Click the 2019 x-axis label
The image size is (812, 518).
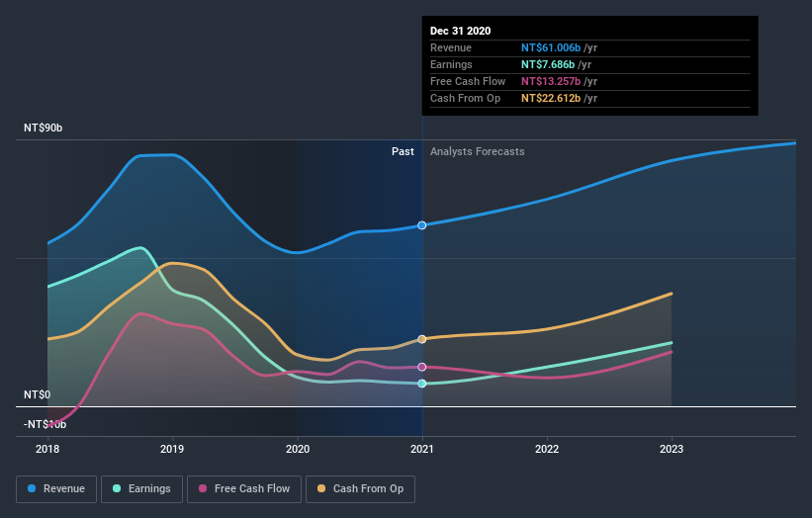(x=172, y=449)
